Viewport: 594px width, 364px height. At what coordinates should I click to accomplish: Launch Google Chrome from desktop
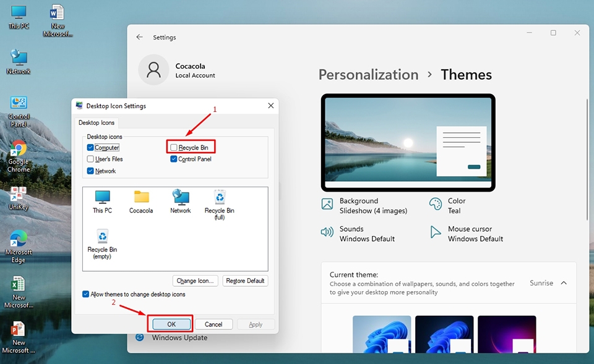coord(19,156)
